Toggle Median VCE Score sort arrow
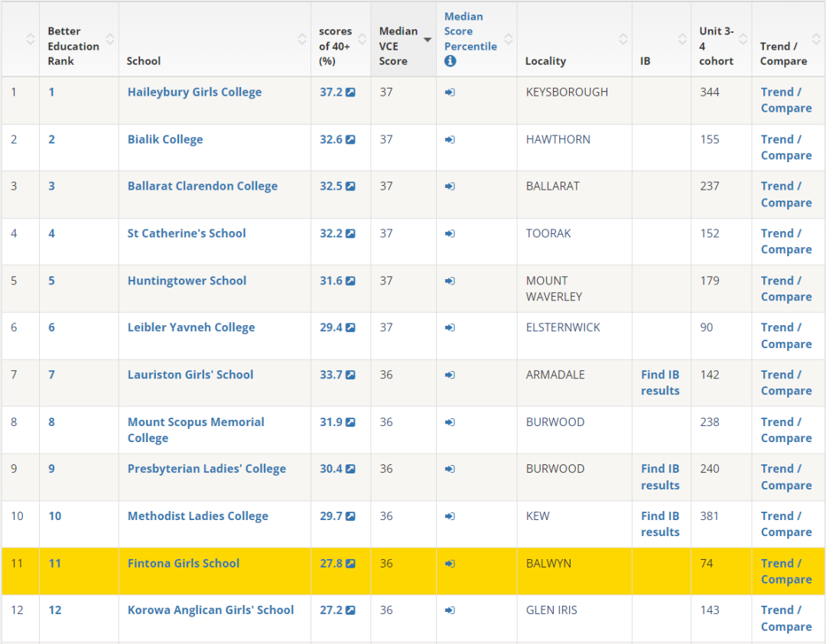Viewport: 826px width, 644px height. coord(428,40)
